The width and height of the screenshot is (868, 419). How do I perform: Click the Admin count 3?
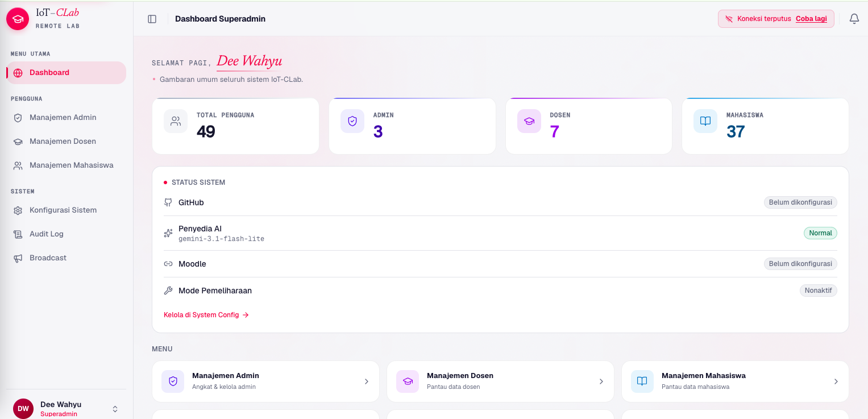tap(378, 132)
